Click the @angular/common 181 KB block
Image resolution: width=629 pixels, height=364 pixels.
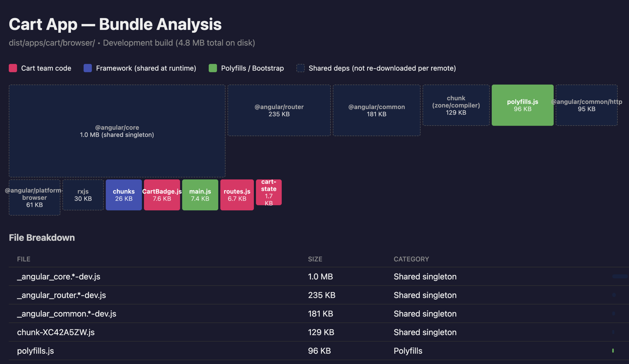[376, 110]
